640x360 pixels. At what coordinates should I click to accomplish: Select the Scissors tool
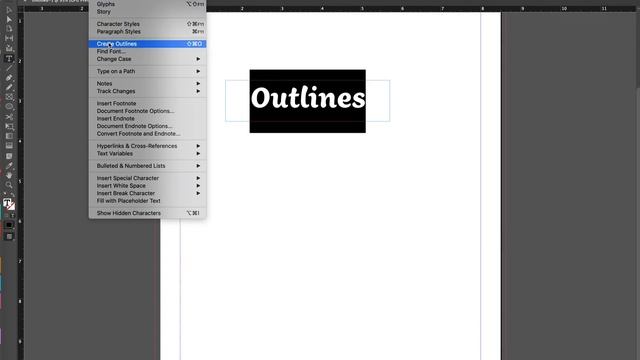9,117
